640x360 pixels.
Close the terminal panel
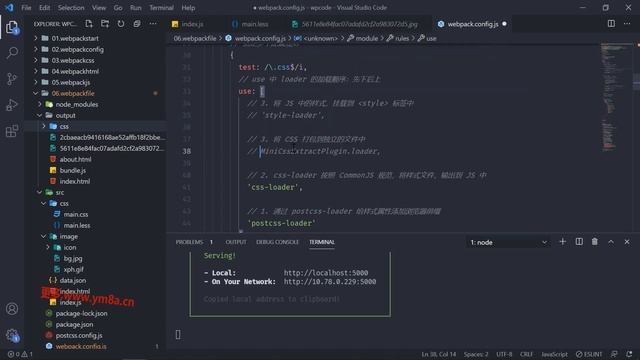(x=627, y=242)
